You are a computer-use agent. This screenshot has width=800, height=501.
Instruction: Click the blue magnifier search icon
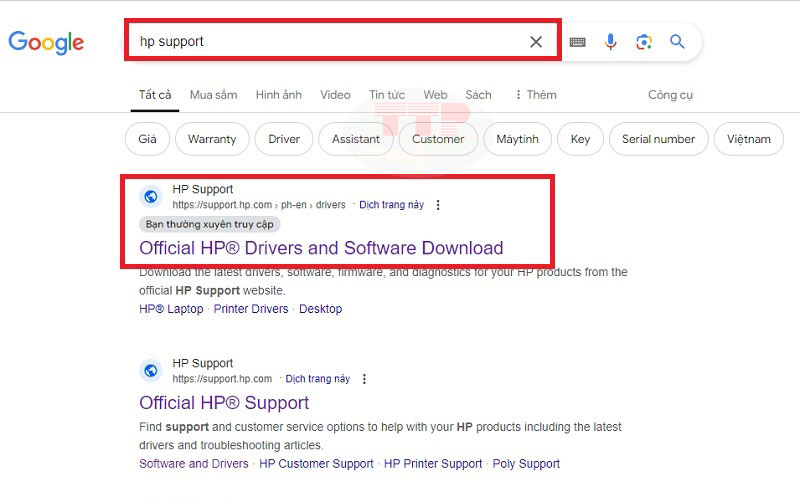[x=677, y=42]
